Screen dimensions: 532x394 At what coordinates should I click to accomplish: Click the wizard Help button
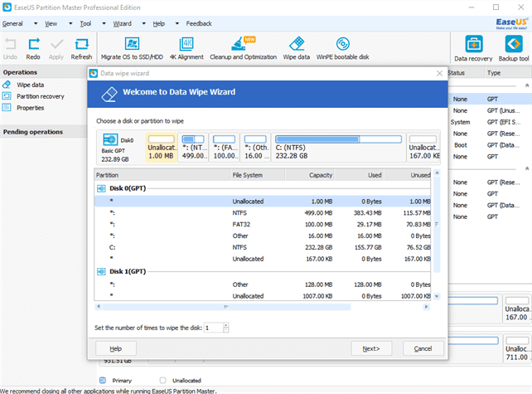116,348
